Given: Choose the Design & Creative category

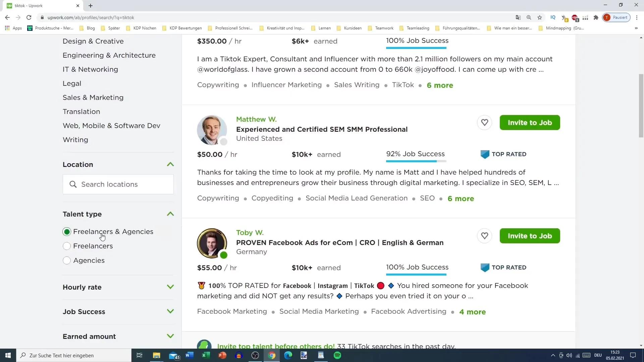Looking at the screenshot, I should coord(93,41).
